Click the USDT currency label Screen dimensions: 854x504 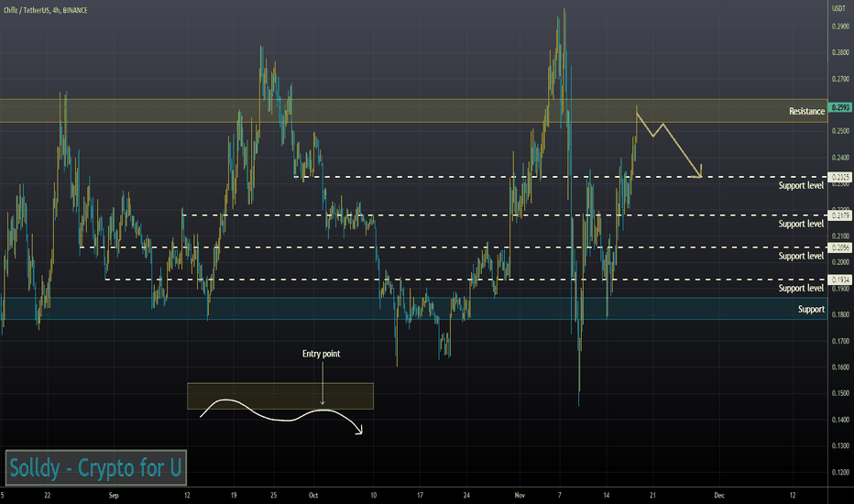[838, 9]
